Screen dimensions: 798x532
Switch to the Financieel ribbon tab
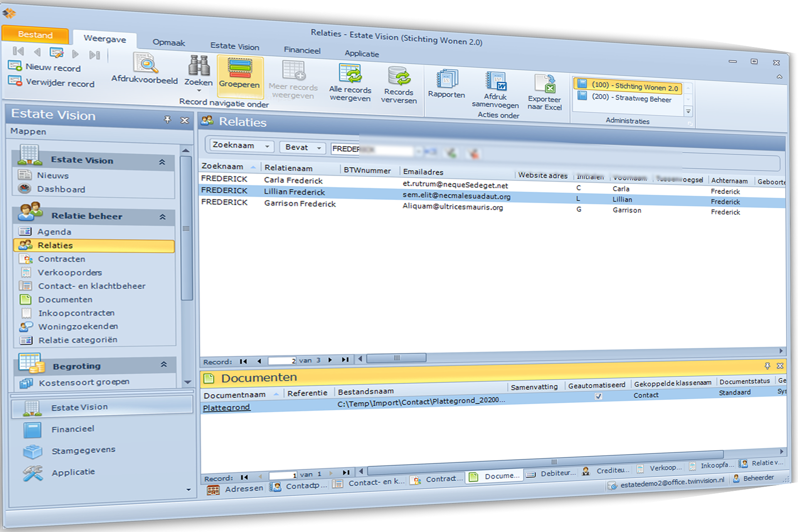click(302, 50)
